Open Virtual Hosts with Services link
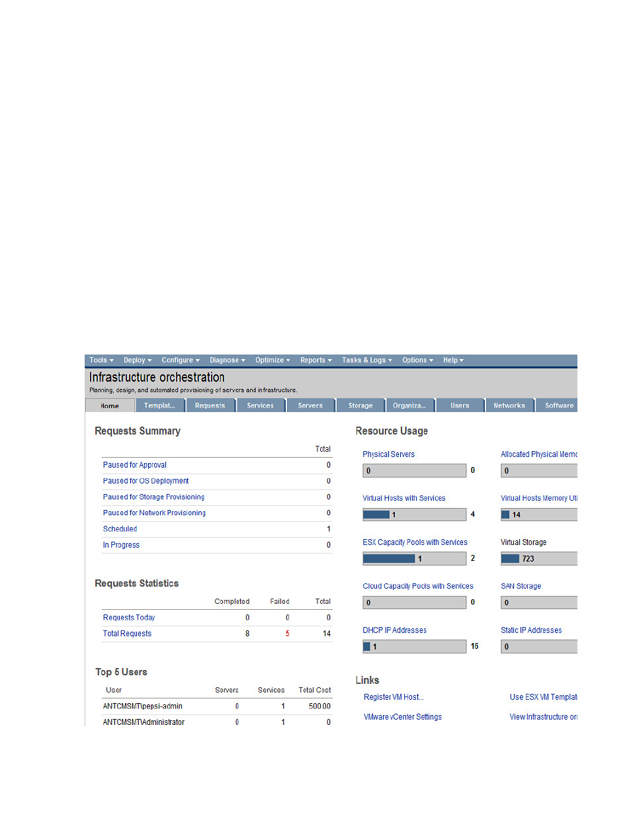631x840 pixels. click(404, 498)
